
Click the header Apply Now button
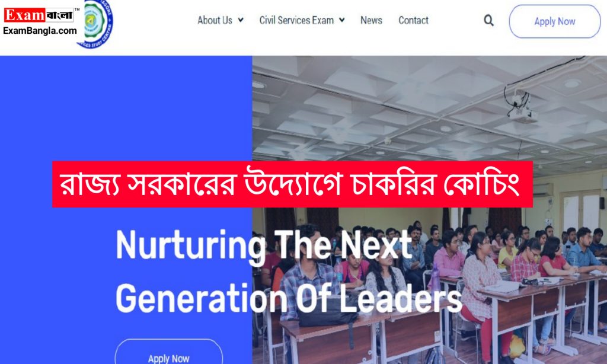pos(555,21)
